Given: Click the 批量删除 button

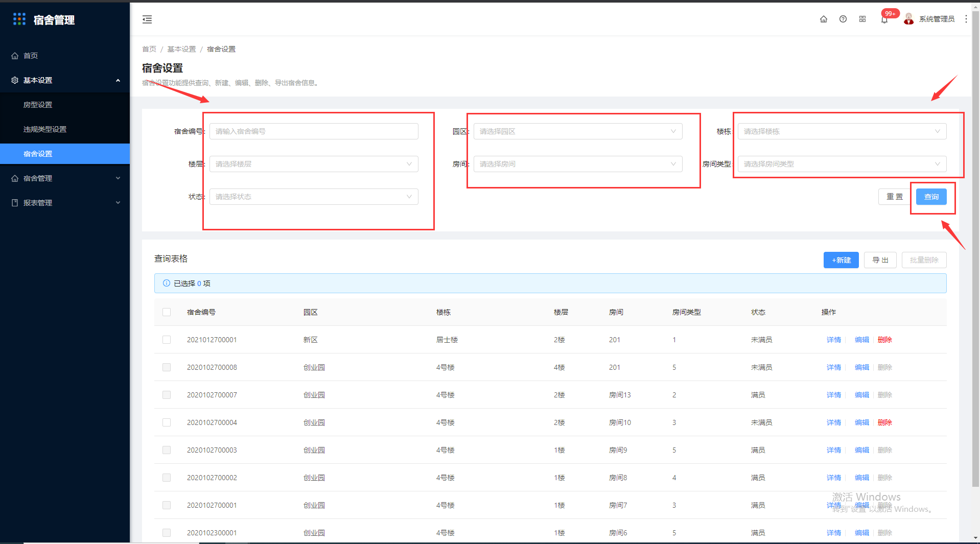Looking at the screenshot, I should click(x=924, y=260).
